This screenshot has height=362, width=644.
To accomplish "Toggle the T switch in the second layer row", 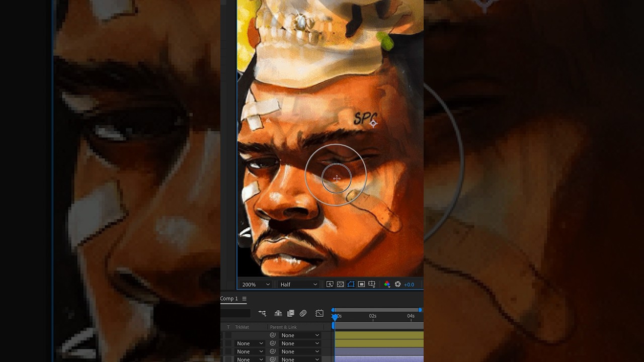I will point(228,343).
